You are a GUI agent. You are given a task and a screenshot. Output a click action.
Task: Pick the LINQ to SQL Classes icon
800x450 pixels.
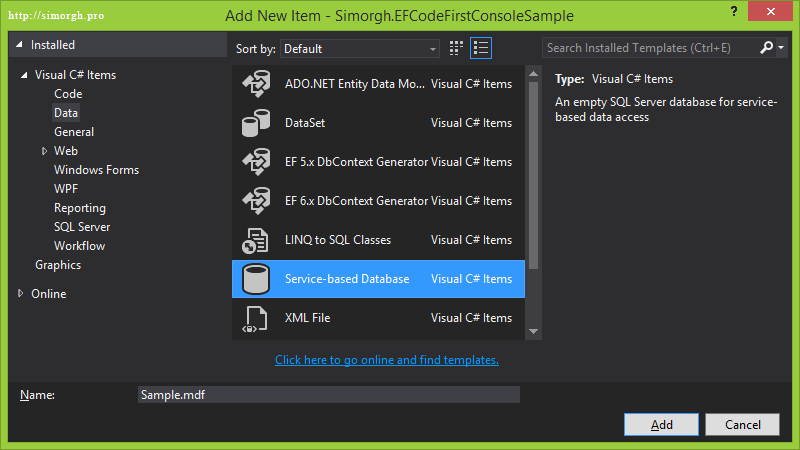tap(256, 240)
